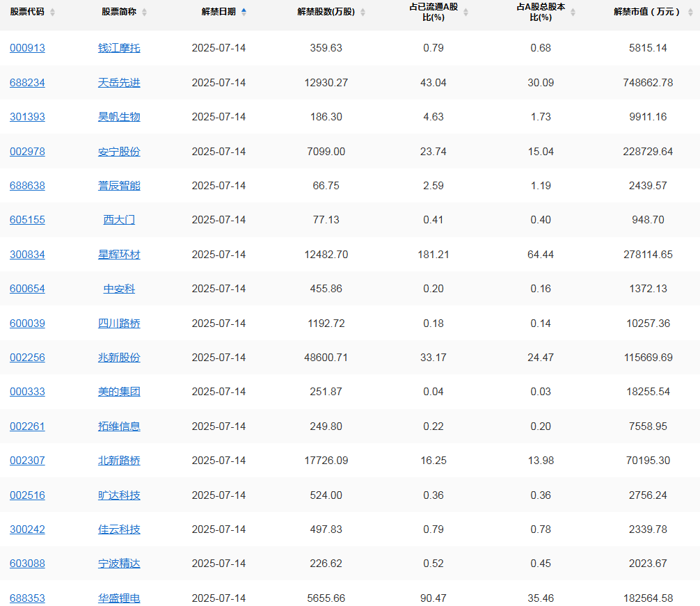The width and height of the screenshot is (700, 606).
Task: Open the 西大门 stock link
Action: point(119,220)
